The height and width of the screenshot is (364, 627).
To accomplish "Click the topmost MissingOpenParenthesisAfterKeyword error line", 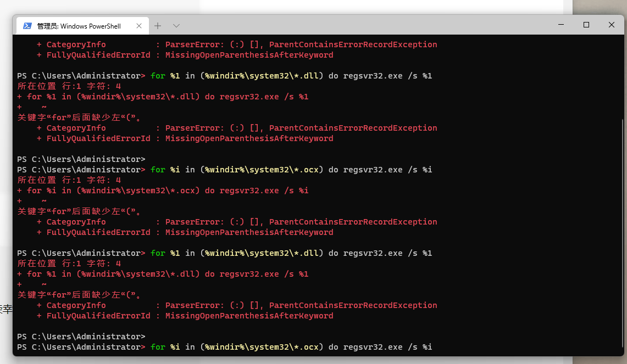I will (185, 55).
